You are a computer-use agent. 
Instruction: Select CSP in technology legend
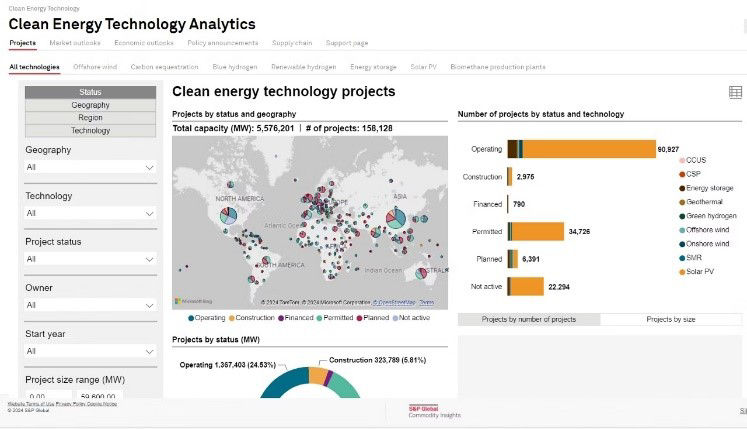click(689, 174)
